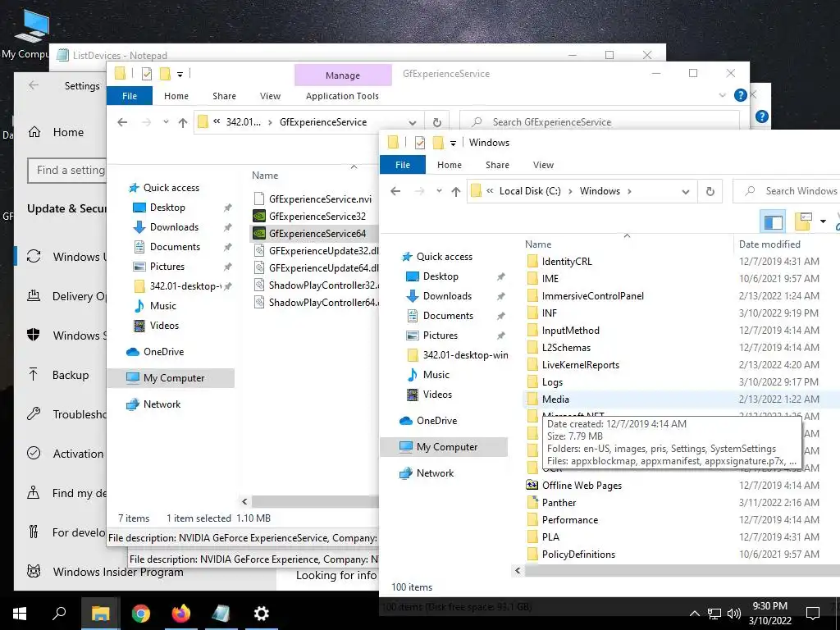Sort by Name column in Windows window
The image size is (840, 630).
[x=538, y=244]
